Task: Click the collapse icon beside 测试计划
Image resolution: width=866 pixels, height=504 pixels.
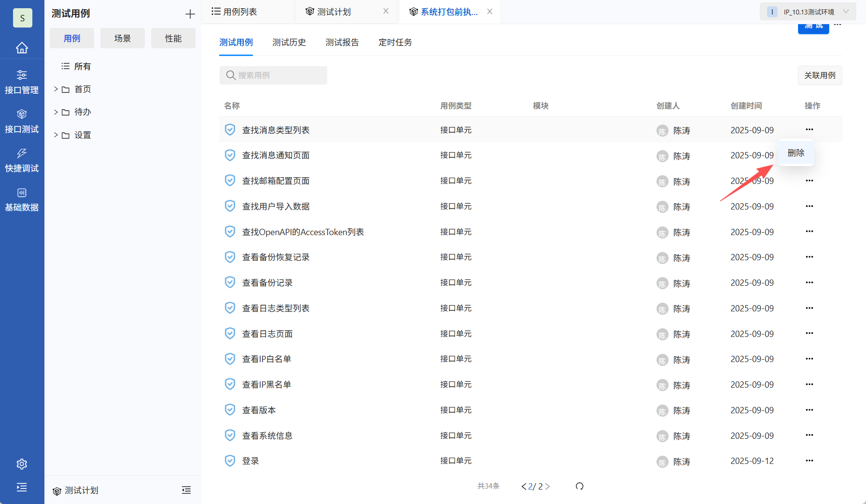Action: [186, 490]
